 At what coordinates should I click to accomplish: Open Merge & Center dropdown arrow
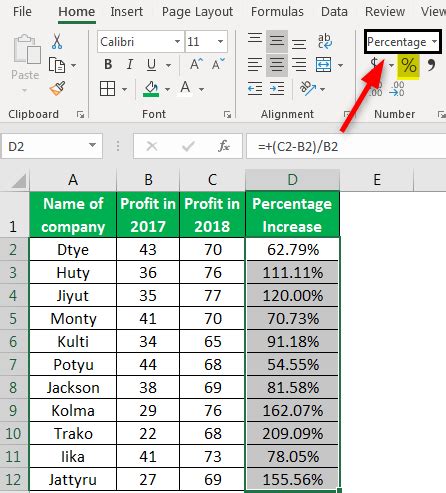click(340, 65)
